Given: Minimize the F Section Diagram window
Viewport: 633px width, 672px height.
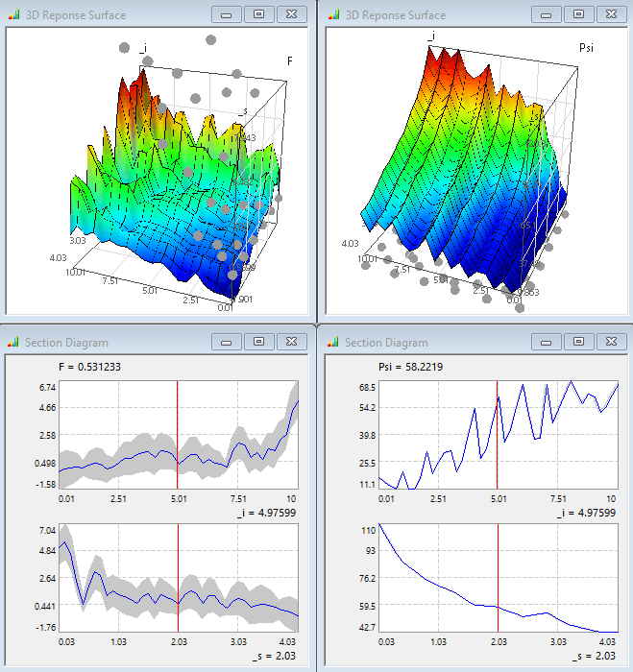Looking at the screenshot, I should (x=227, y=342).
